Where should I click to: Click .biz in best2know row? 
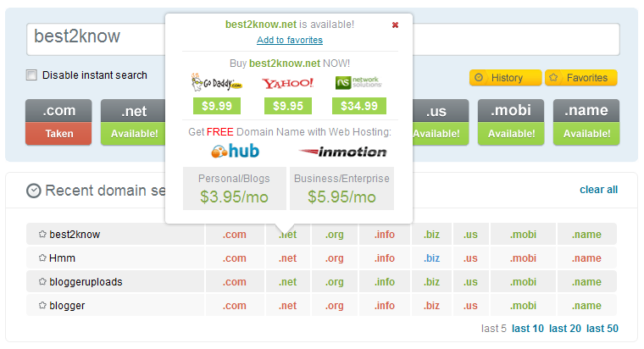coord(431,235)
